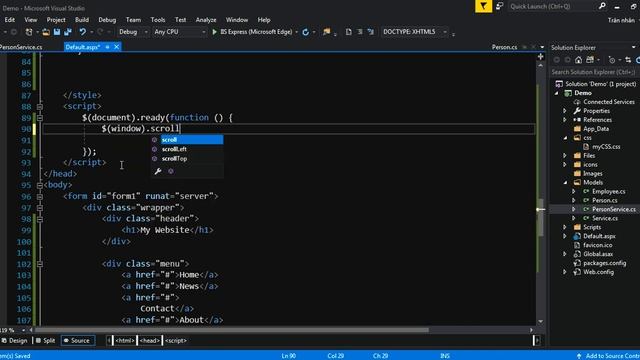Image resolution: width=640 pixels, height=360 pixels.
Task: Collapse the ready function at line 89
Action: [x=40, y=118]
